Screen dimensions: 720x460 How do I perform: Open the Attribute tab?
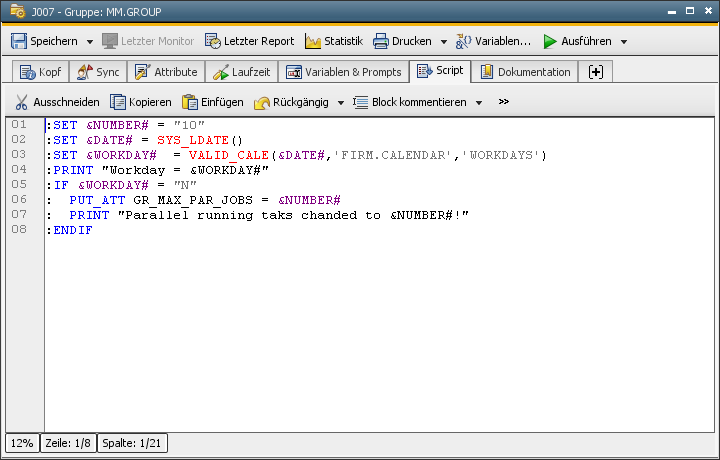(x=166, y=72)
